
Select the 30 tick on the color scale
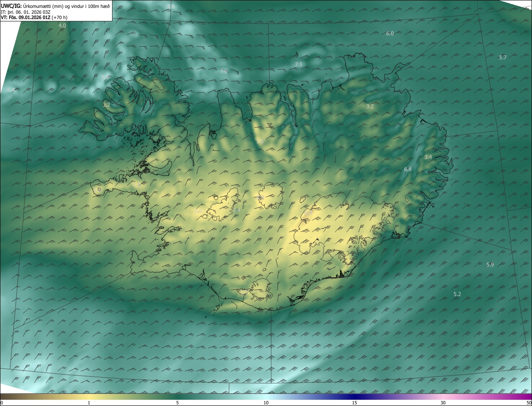click(443, 403)
